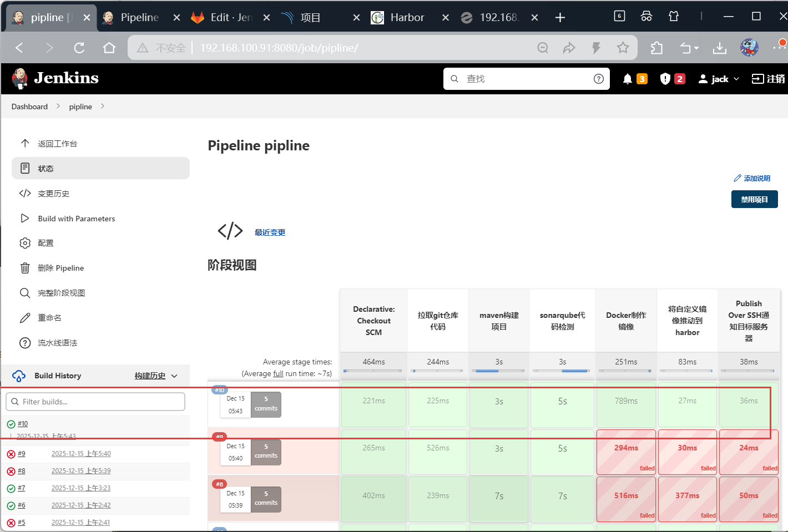Click build #5 failed status icon
This screenshot has width=788, height=532.
tap(11, 523)
